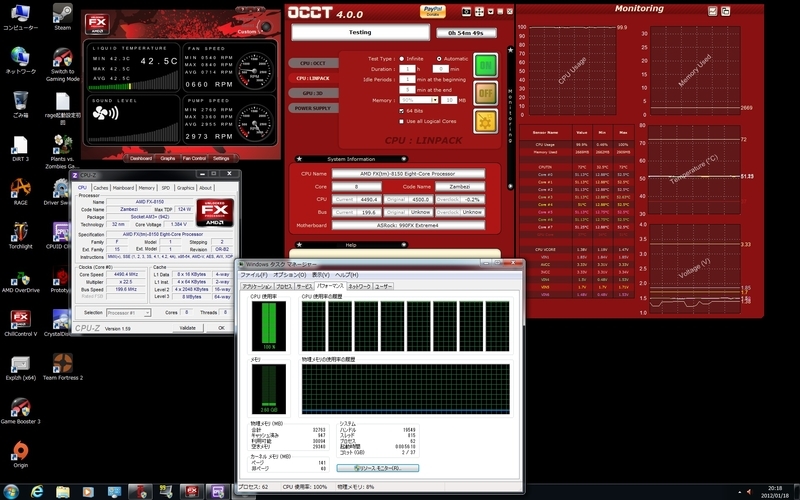
Task: Open the recycle bin (ごみ箱) icon
Action: [x=20, y=104]
